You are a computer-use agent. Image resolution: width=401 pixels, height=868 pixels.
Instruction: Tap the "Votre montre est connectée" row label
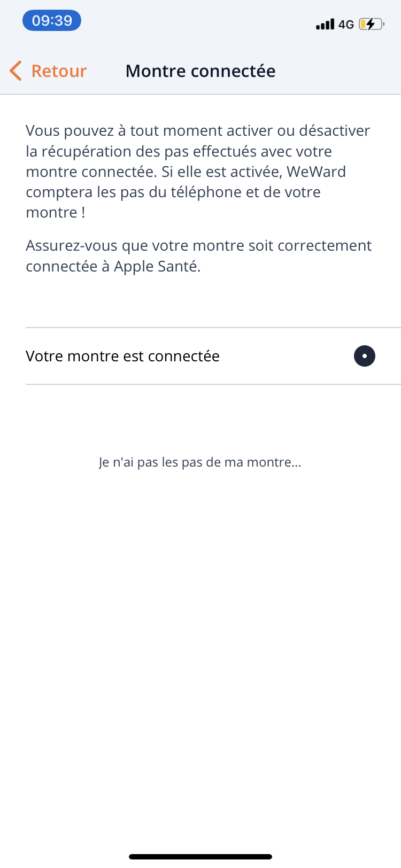122,356
